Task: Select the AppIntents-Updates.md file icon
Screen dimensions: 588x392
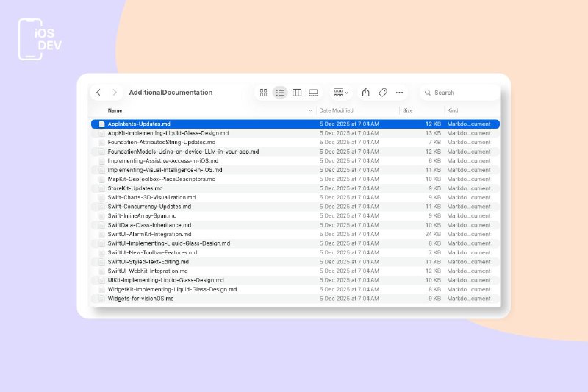Action: pyautogui.click(x=102, y=124)
